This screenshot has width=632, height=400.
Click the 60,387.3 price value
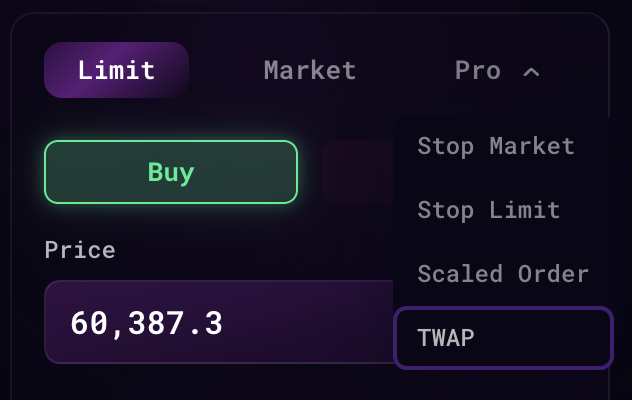[146, 322]
